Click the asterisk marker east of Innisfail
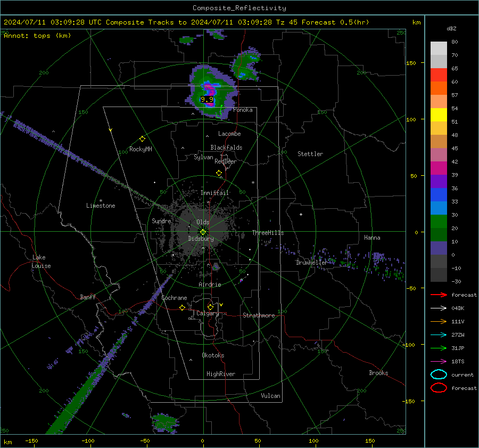479x448 pixels. click(253, 183)
